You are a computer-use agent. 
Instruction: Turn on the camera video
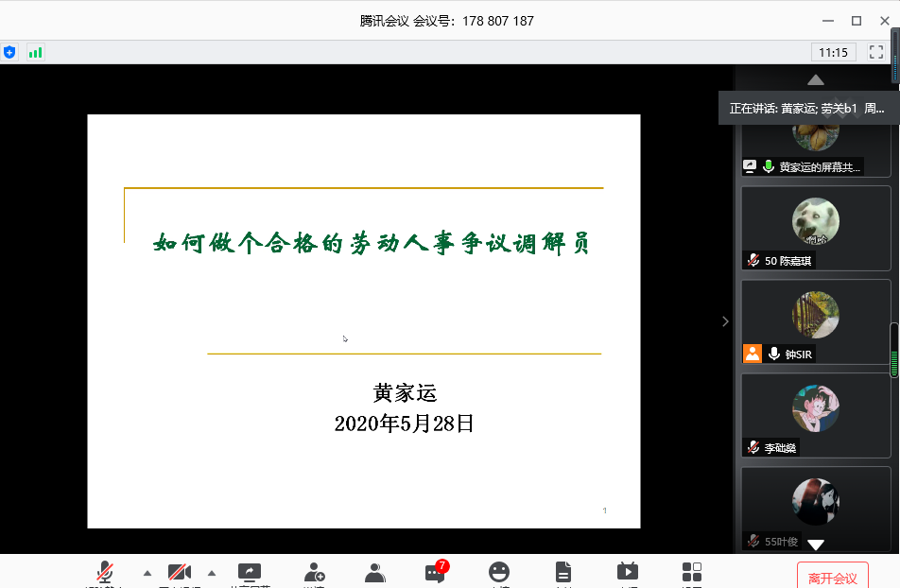180,572
